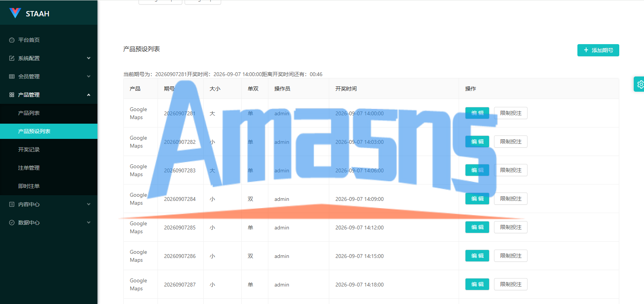Expand the 数据中心 menu chevron
This screenshot has width=644, height=304.
pos(89,223)
